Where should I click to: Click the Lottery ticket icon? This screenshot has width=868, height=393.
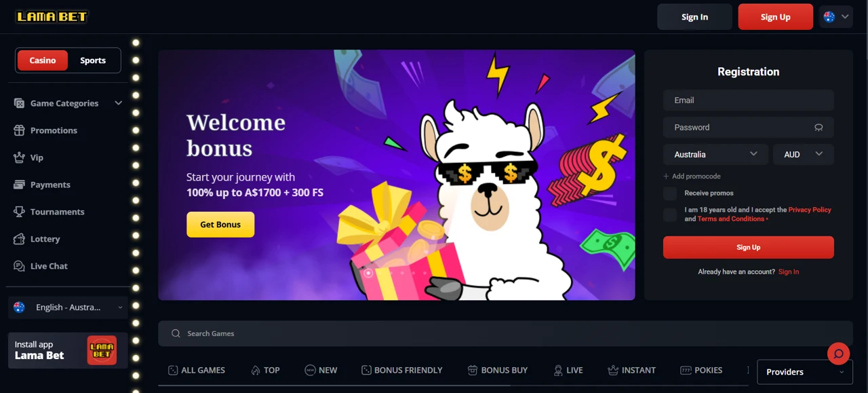(x=19, y=239)
